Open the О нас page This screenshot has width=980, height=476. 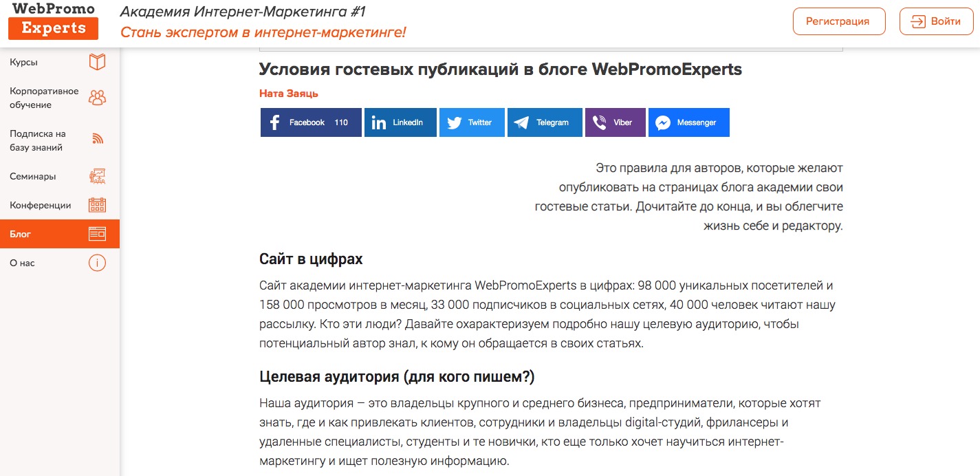[x=60, y=263]
